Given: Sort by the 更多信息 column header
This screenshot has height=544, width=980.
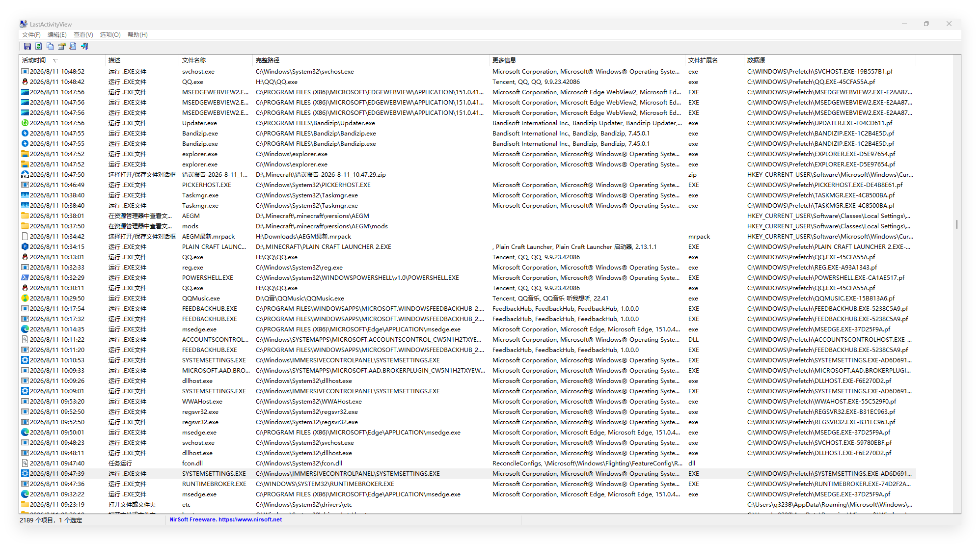Looking at the screenshot, I should pos(587,60).
